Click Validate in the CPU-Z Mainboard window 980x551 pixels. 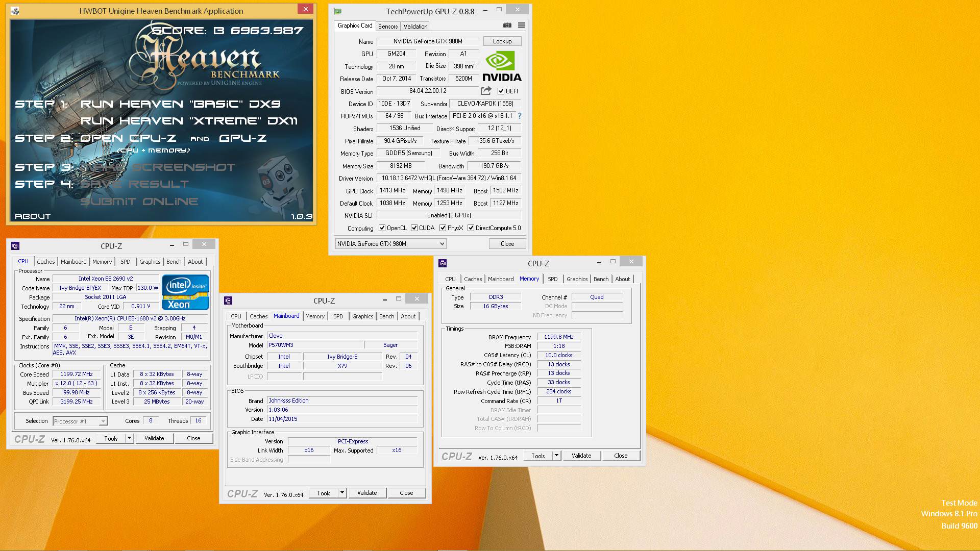pos(367,493)
